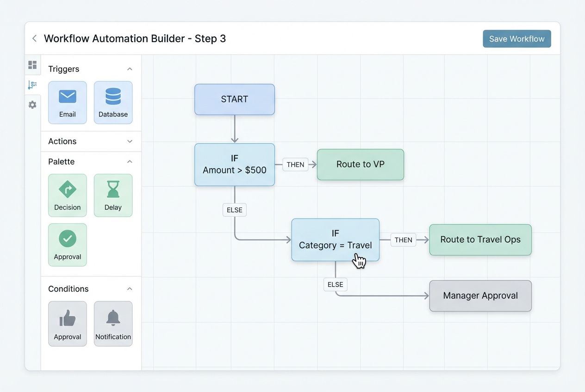The width and height of the screenshot is (585, 392).
Task: Click the ELSE label below Amount condition
Action: coord(234,210)
